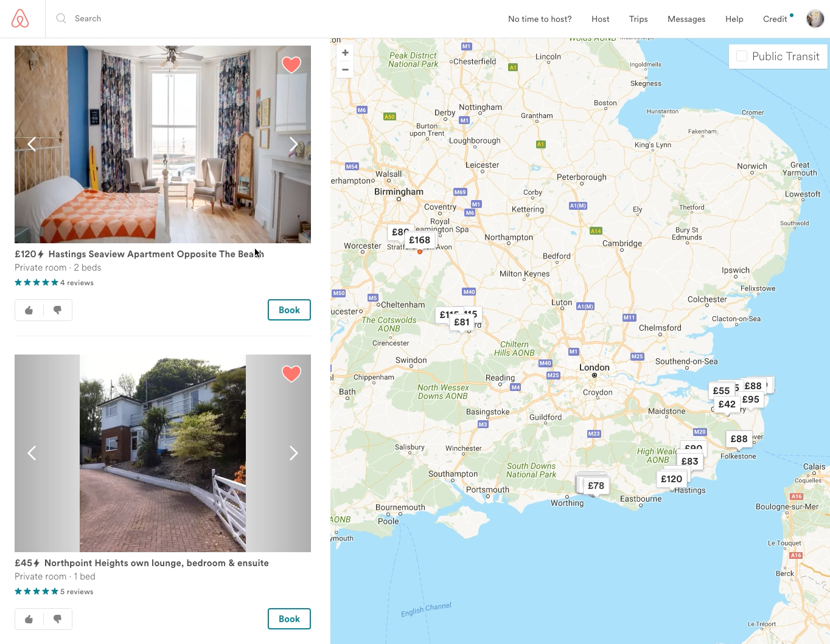
Task: Show next photo of Hastings apartment
Action: point(293,144)
